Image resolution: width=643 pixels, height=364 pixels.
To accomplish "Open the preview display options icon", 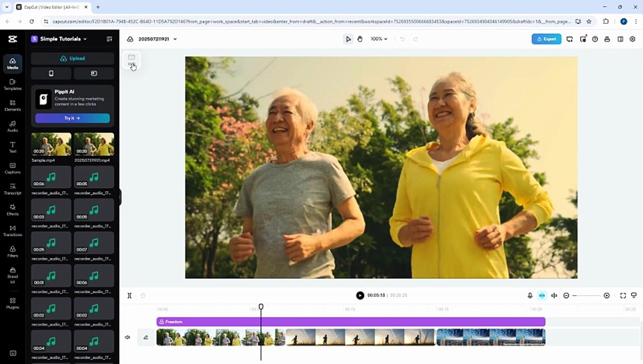I will (634, 295).
